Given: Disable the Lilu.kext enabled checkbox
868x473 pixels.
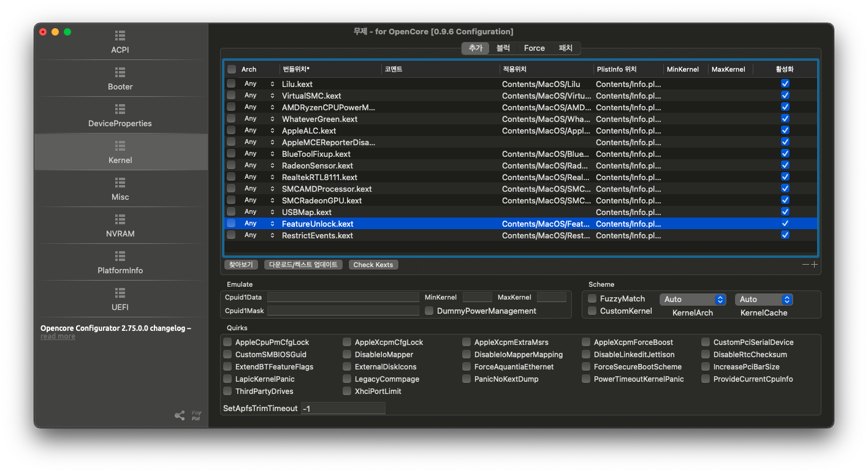Looking at the screenshot, I should click(785, 84).
